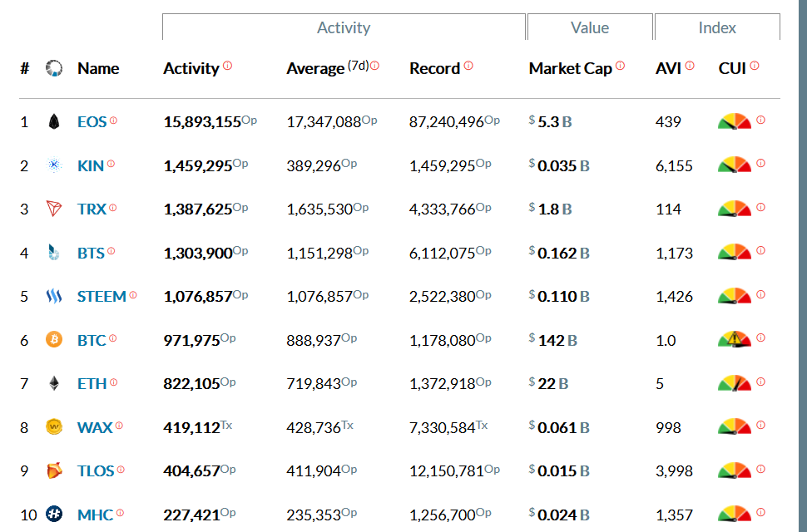807x532 pixels.
Task: Click TRX average value 1,635,530
Action: click(x=319, y=209)
